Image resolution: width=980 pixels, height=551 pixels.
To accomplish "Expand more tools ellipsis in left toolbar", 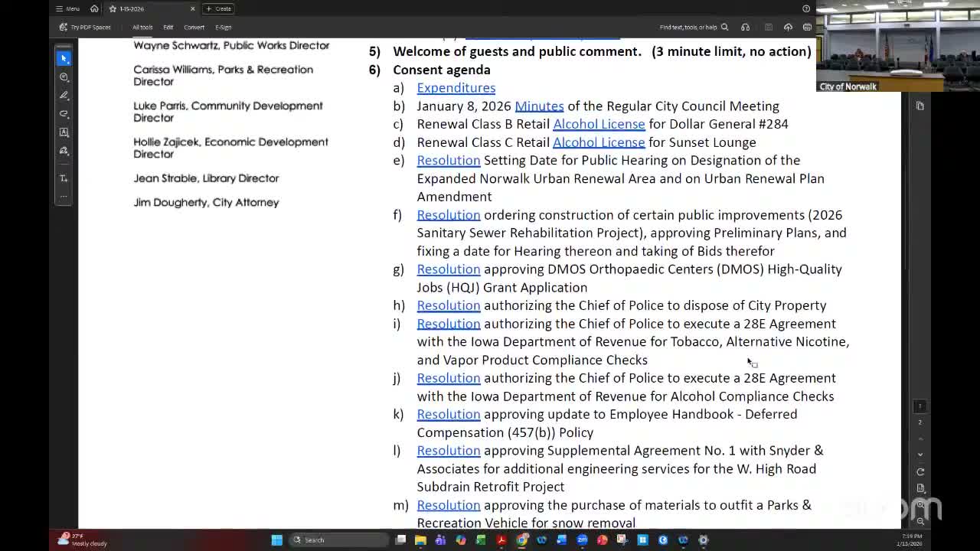I will [64, 196].
